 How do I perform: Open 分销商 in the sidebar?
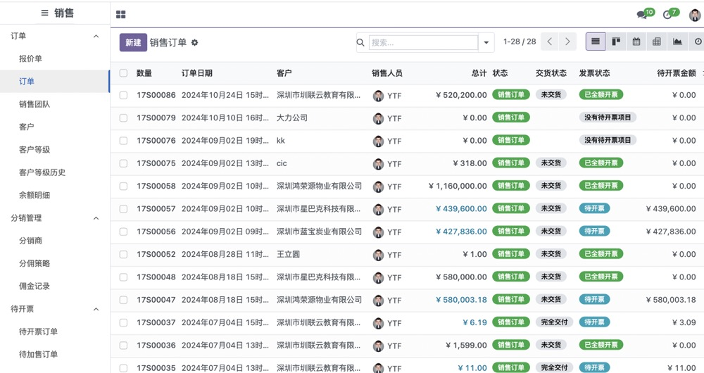31,241
